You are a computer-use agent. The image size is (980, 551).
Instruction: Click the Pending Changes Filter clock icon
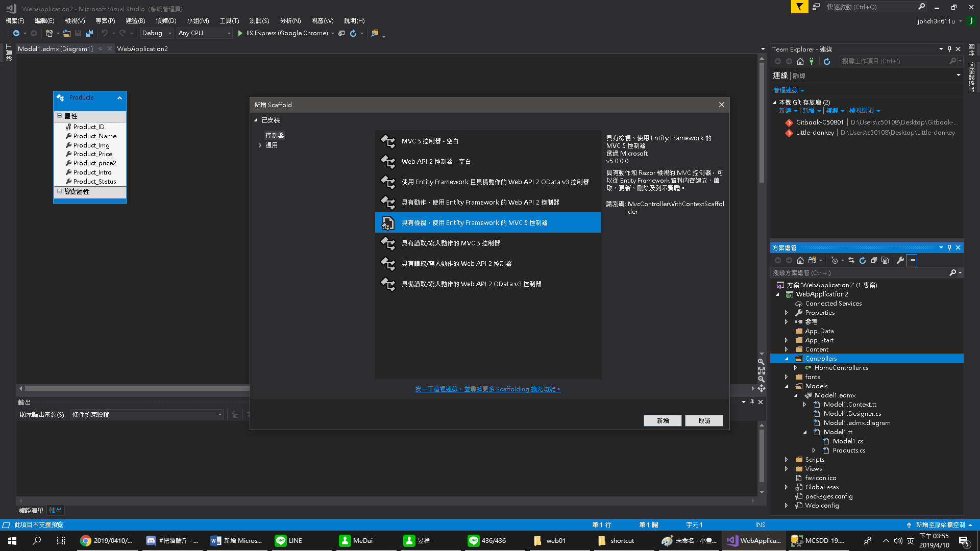pos(834,260)
